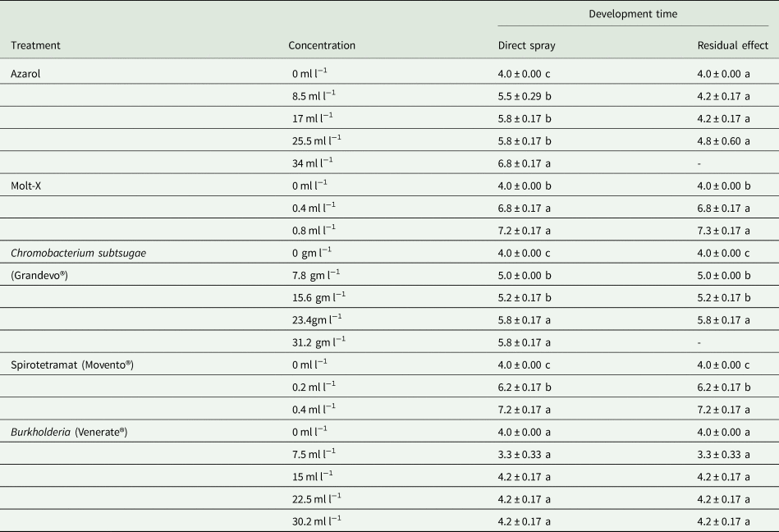779x532 pixels.
Task: Select the 15.6 gm l⁻¹ concentration cell
Action: [319, 297]
